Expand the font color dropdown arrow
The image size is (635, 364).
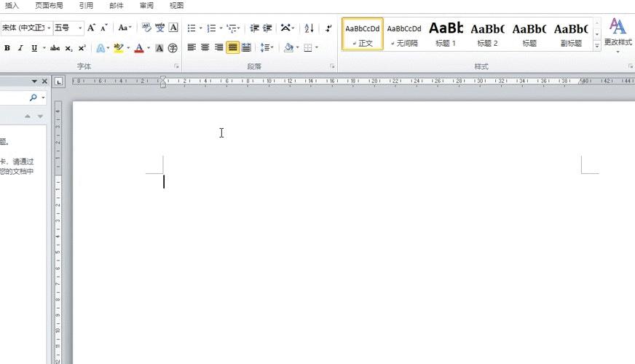point(149,48)
